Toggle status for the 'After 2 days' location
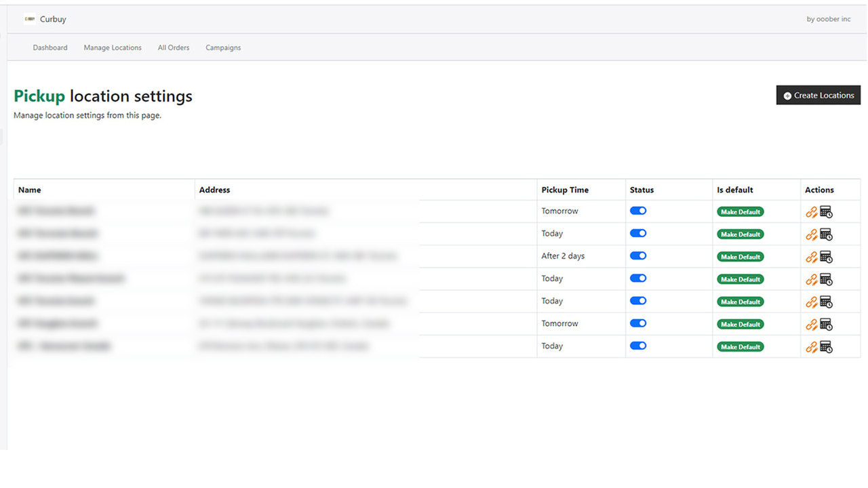Screen dimensions: 868x488 click(638, 256)
